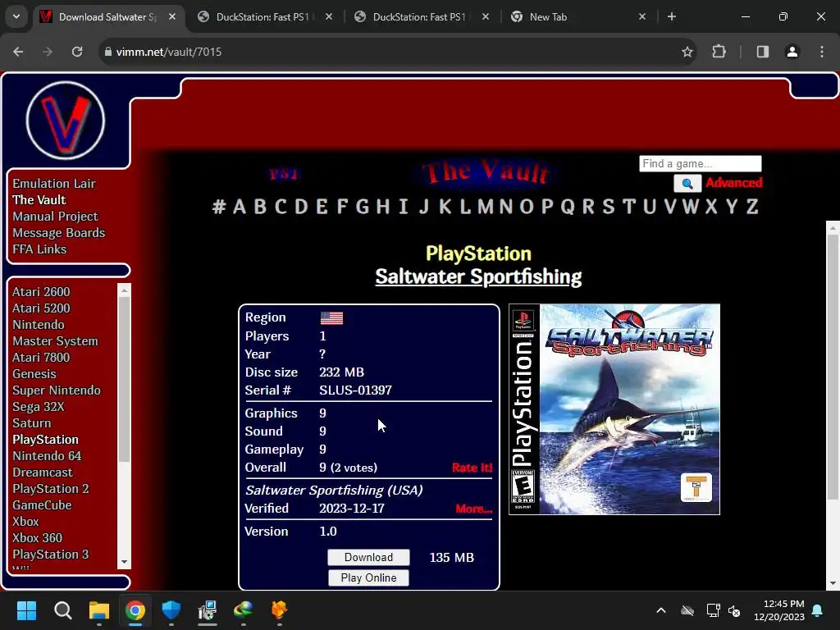This screenshot has width=840, height=630.
Task: Reload the vimm.net page
Action: click(77, 52)
